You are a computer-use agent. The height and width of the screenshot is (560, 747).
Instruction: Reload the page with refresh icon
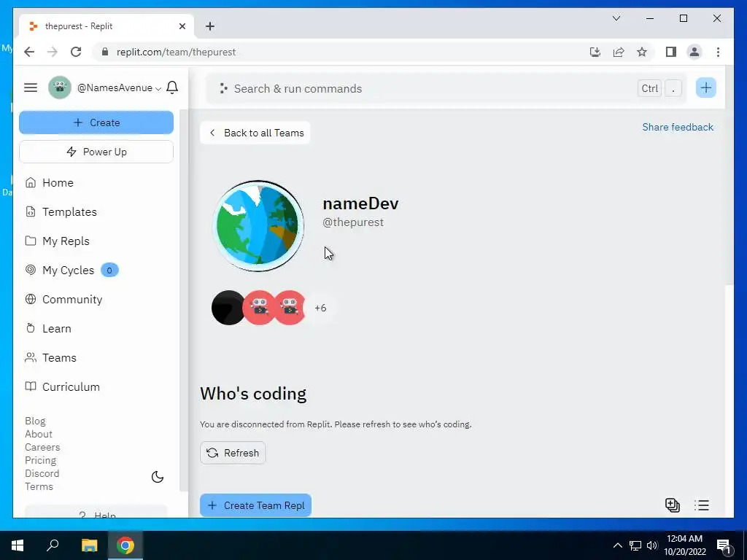click(76, 52)
